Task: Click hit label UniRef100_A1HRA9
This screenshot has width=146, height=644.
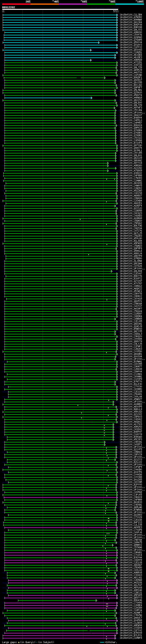Action: click(x=131, y=218)
